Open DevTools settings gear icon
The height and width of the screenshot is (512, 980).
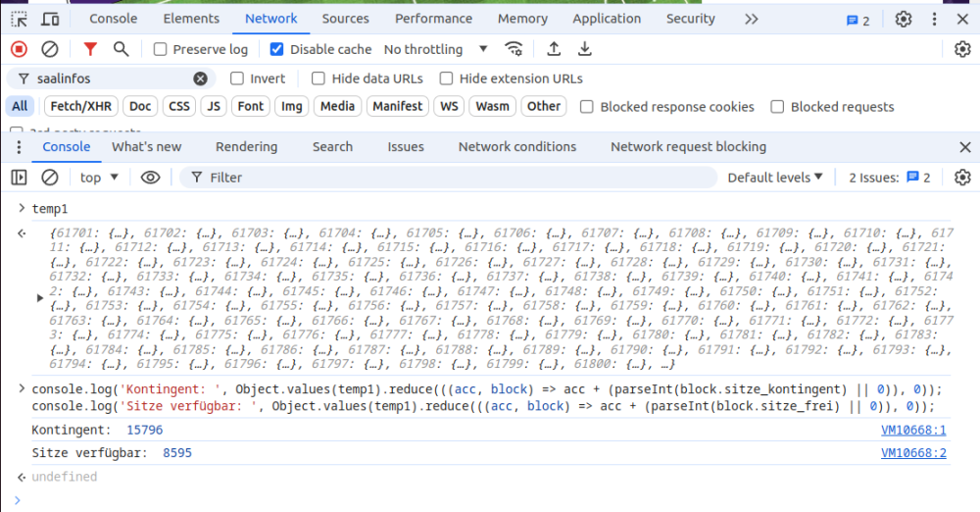[x=904, y=19]
